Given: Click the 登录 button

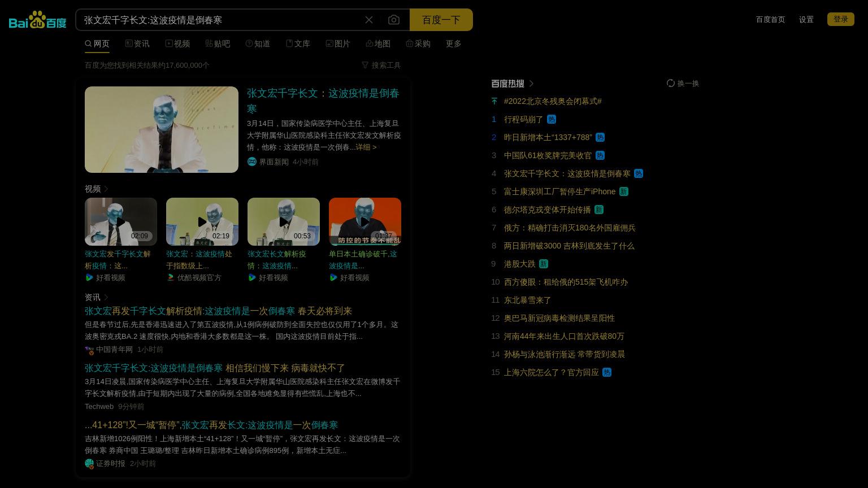Looking at the screenshot, I should (841, 19).
